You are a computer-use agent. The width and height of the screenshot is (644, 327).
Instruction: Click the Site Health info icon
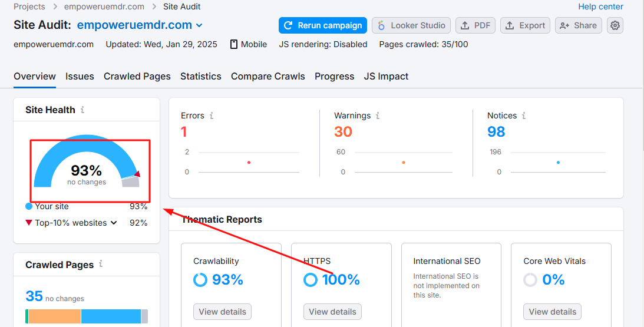(82, 110)
